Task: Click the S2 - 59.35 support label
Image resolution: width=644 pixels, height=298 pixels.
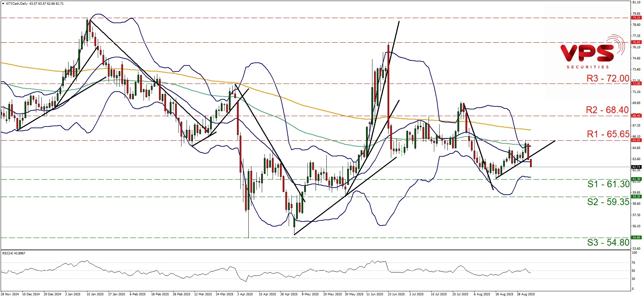Action: tap(608, 202)
